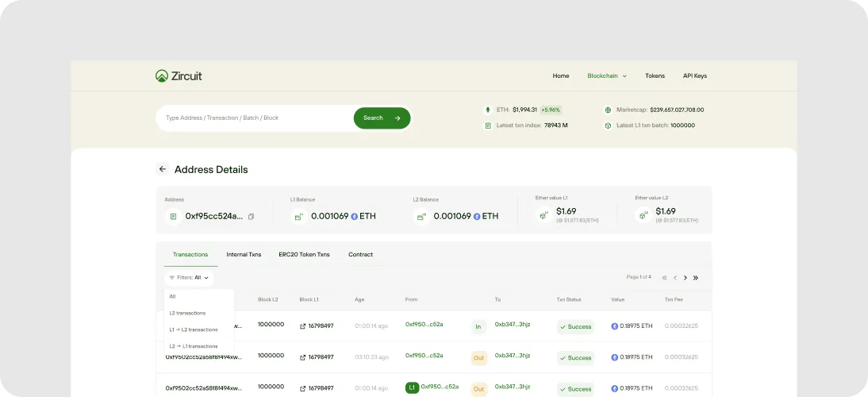
Task: Click the Txn Status column header
Action: (569, 299)
